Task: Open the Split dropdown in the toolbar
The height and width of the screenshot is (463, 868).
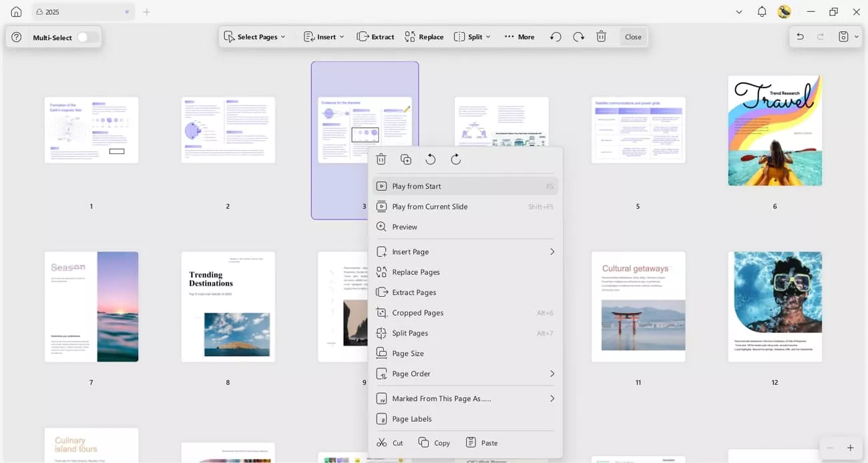Action: click(x=472, y=37)
